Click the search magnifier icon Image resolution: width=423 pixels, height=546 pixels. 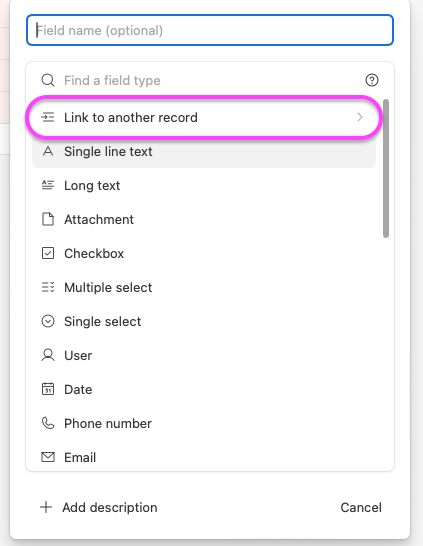click(48, 80)
